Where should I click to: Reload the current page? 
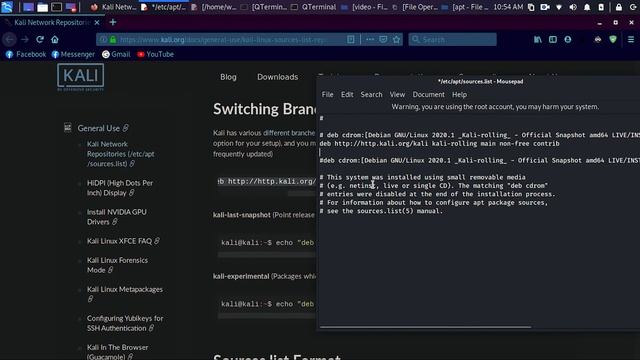tap(40, 40)
